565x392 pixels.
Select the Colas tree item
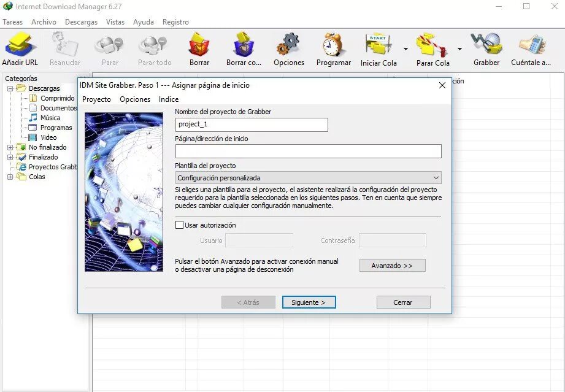37,177
